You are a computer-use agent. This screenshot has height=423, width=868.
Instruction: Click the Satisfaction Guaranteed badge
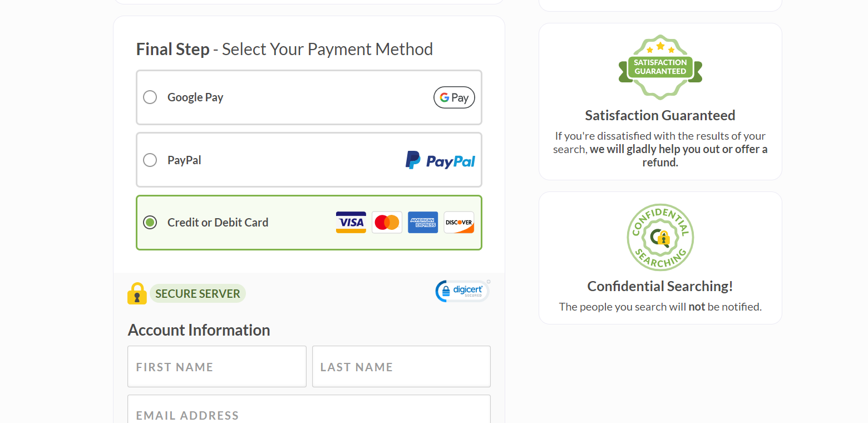[x=660, y=67]
